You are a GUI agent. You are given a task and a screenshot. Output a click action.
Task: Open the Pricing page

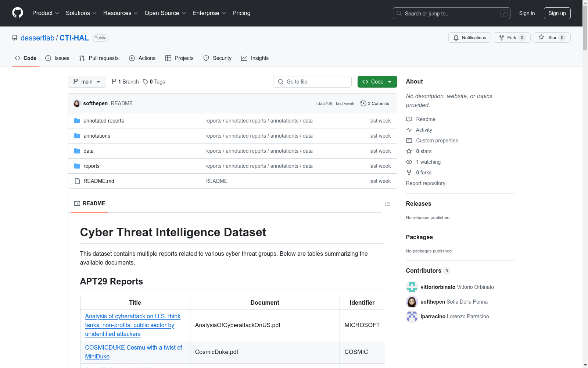[241, 13]
